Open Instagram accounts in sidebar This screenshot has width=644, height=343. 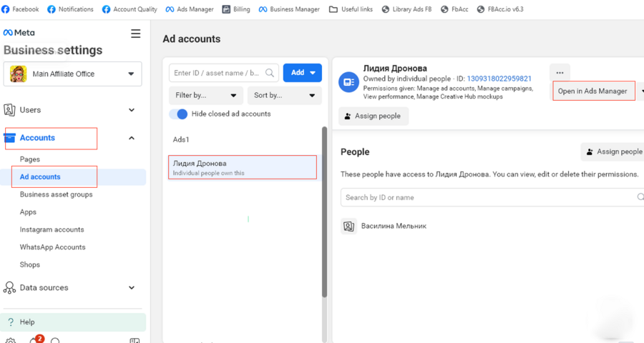tap(52, 230)
